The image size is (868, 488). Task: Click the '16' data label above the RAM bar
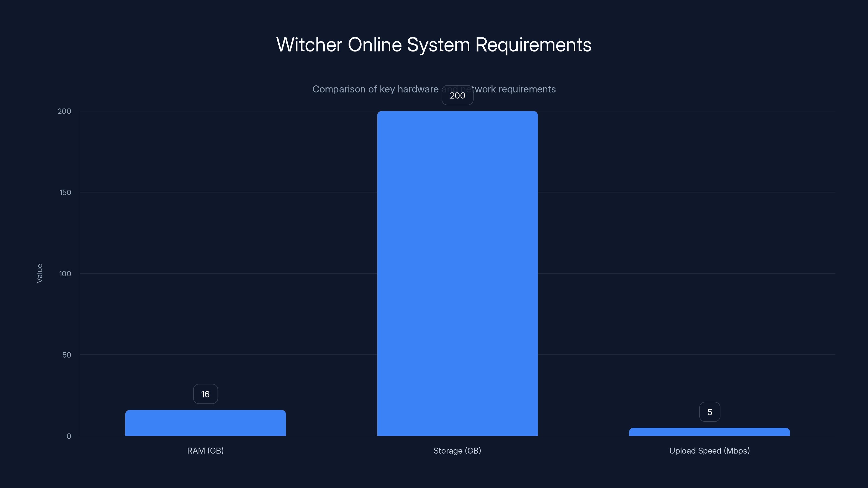pyautogui.click(x=206, y=394)
